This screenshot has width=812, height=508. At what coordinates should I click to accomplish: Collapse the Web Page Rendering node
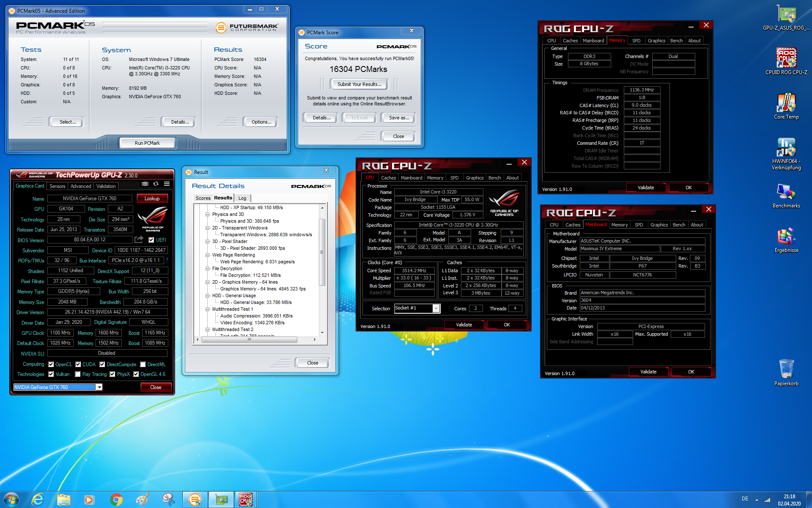point(208,255)
